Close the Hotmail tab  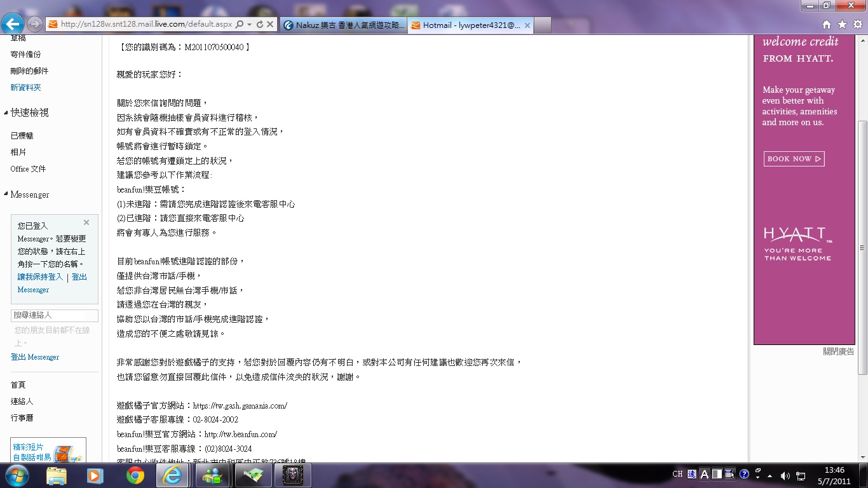click(x=527, y=25)
